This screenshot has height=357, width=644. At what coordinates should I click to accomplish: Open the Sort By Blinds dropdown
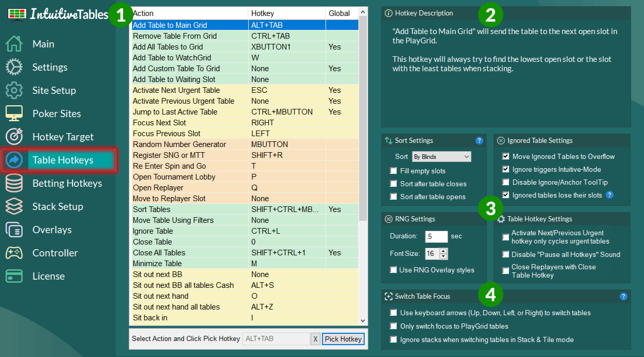point(441,156)
